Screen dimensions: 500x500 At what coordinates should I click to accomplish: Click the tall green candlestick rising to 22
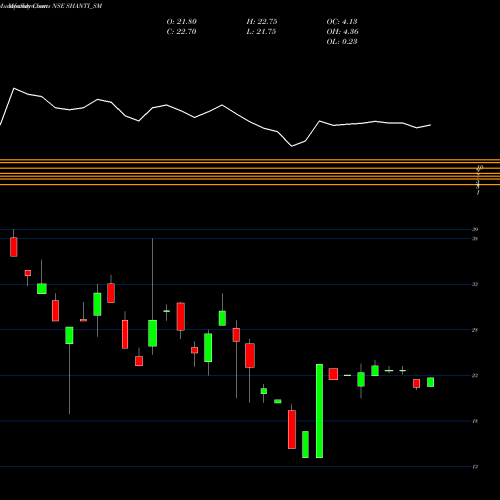pos(319,411)
